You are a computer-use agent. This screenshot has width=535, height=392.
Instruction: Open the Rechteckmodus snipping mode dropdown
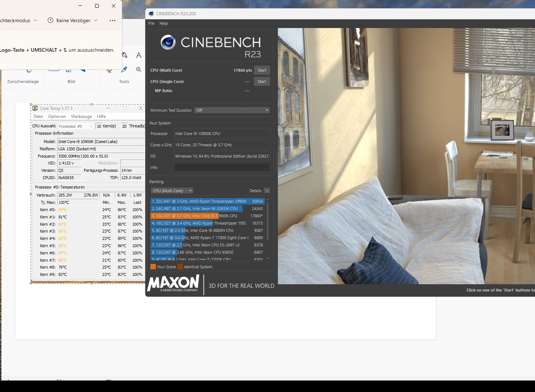tap(19, 20)
